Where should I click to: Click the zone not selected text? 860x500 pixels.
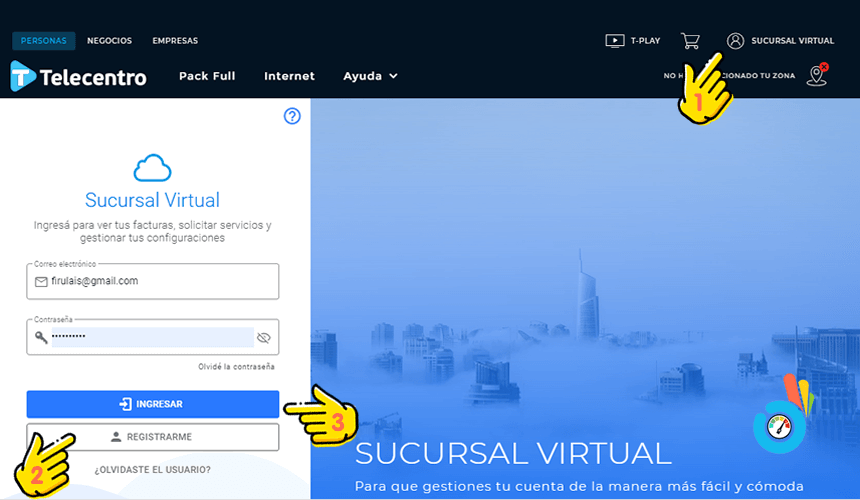pyautogui.click(x=729, y=76)
